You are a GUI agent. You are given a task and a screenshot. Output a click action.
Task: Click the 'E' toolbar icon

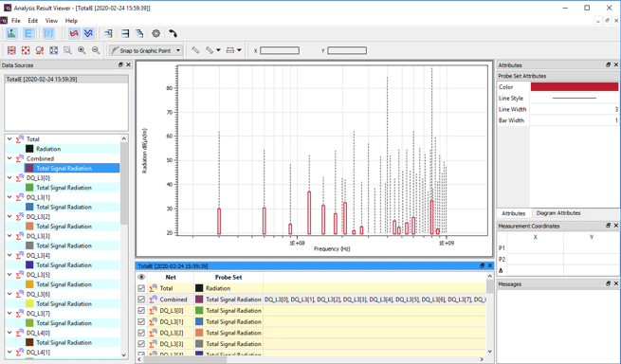pos(28,34)
